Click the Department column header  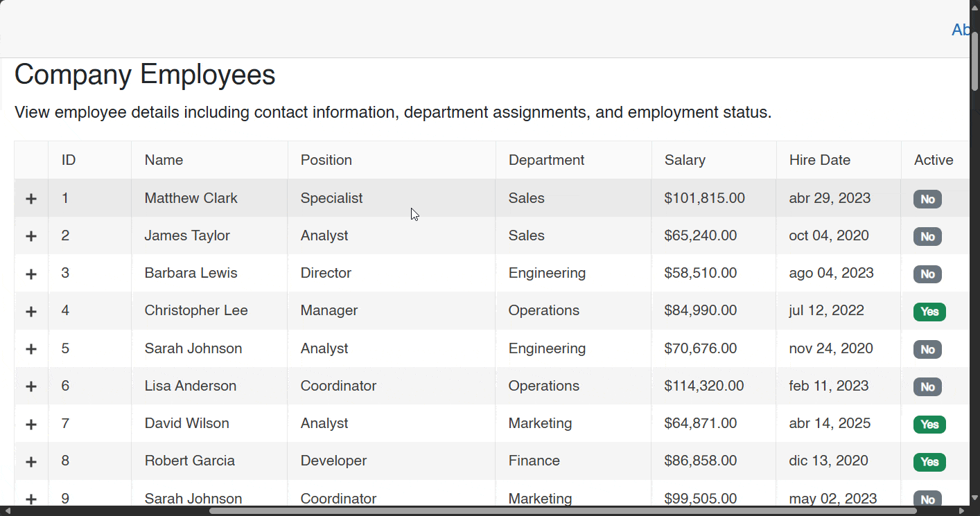click(546, 160)
